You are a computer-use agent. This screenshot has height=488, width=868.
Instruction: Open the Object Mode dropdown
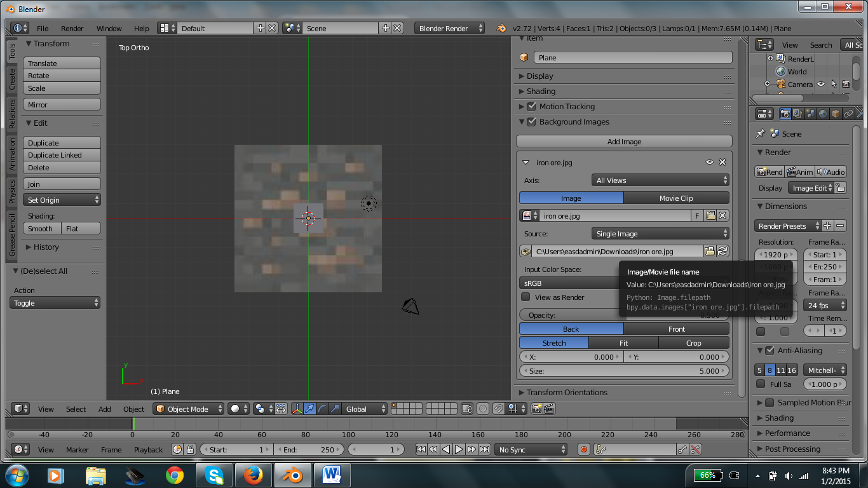tap(189, 409)
